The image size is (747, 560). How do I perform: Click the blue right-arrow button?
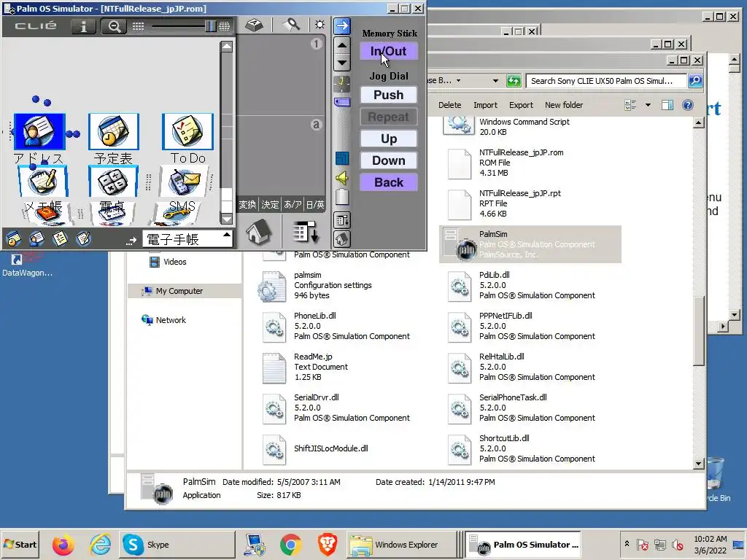(342, 26)
